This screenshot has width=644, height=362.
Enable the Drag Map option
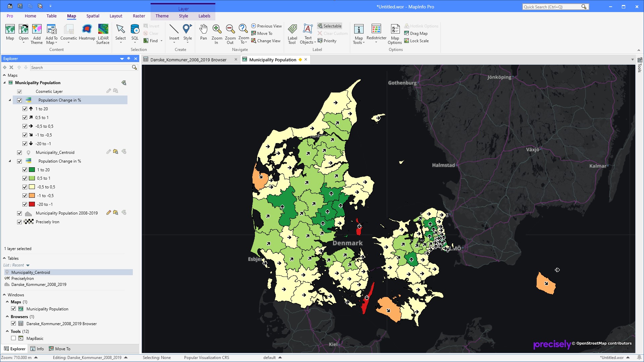[x=416, y=33]
